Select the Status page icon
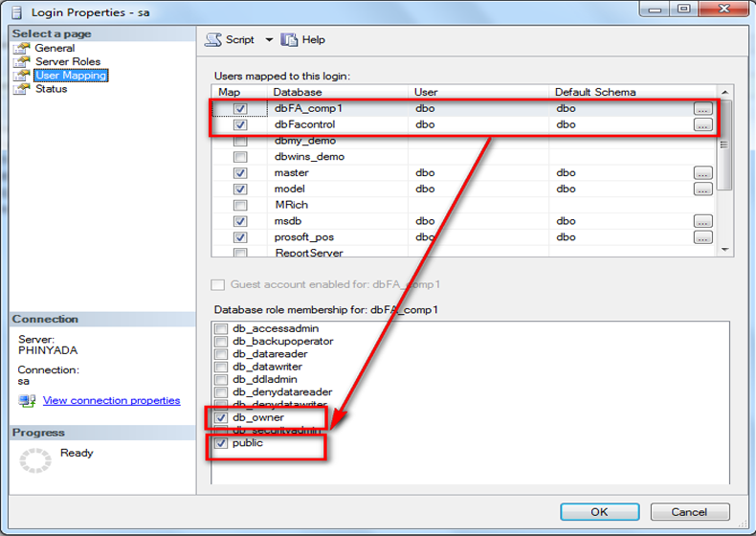This screenshot has height=536, width=756. tap(21, 89)
